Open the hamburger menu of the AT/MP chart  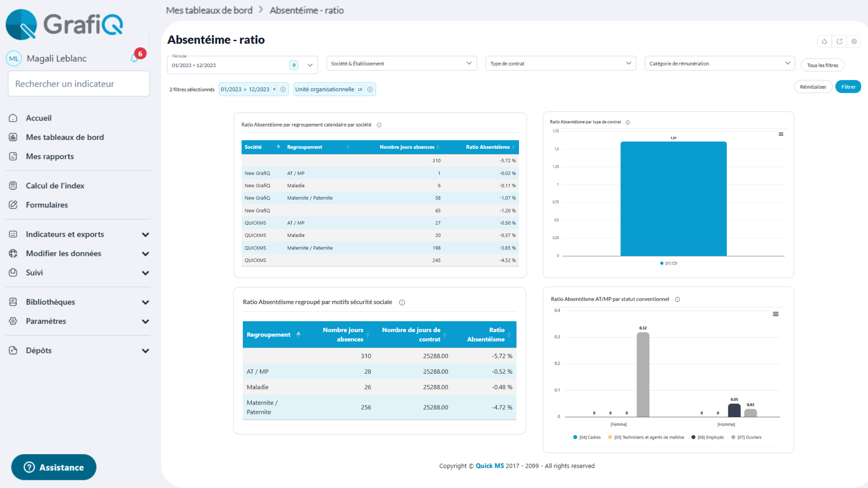(x=775, y=314)
